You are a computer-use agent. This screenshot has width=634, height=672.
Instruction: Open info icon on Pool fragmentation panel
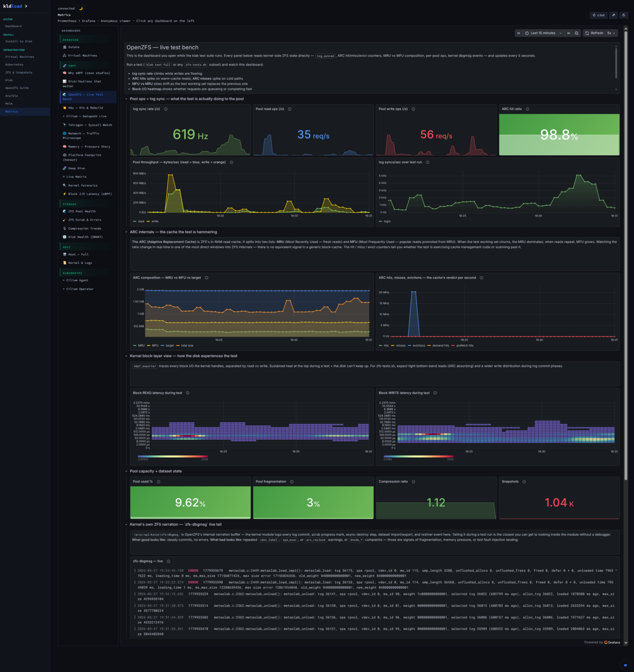[292, 482]
